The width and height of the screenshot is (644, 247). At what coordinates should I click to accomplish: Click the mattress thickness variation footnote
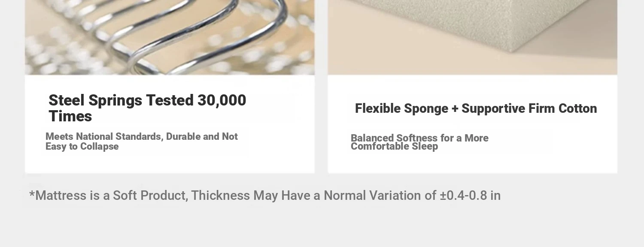(265, 196)
